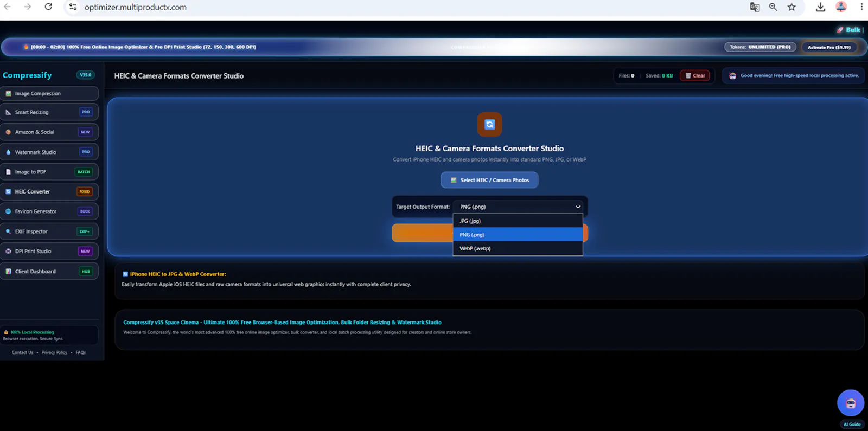Image resolution: width=868 pixels, height=431 pixels.
Task: Go back using the browser back arrow
Action: 8,7
